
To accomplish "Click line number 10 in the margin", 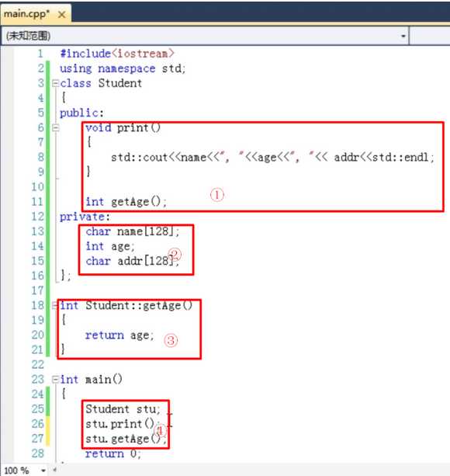I will coord(37,186).
